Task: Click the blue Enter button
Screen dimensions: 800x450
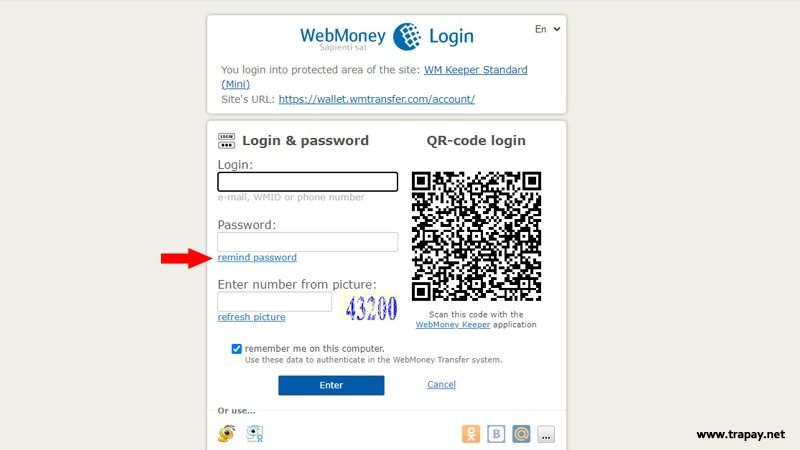Action: [x=331, y=385]
